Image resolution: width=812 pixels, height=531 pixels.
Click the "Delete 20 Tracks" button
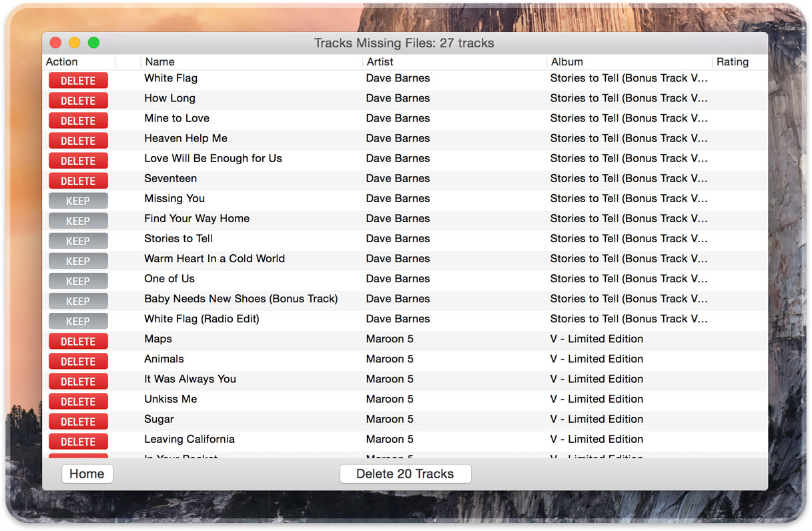point(405,474)
